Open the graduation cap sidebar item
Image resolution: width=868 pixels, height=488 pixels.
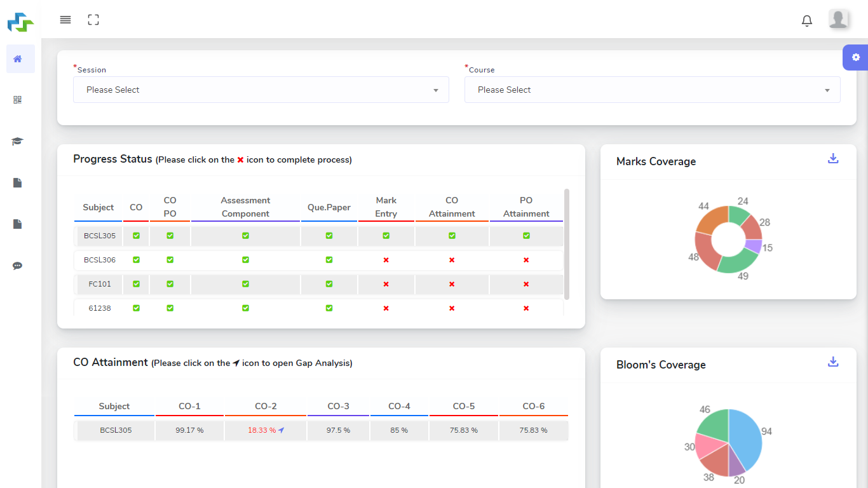[18, 141]
